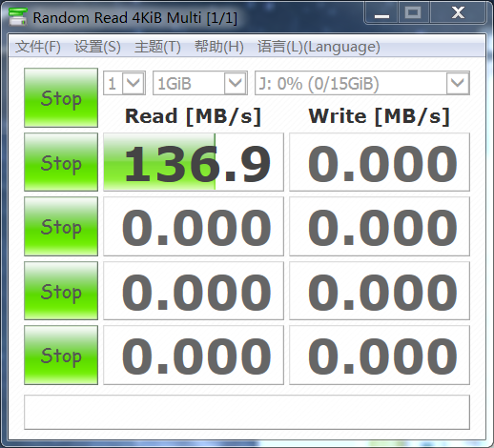The width and height of the screenshot is (494, 448).
Task: Click the empty comment field at bottom
Action: coord(247,412)
